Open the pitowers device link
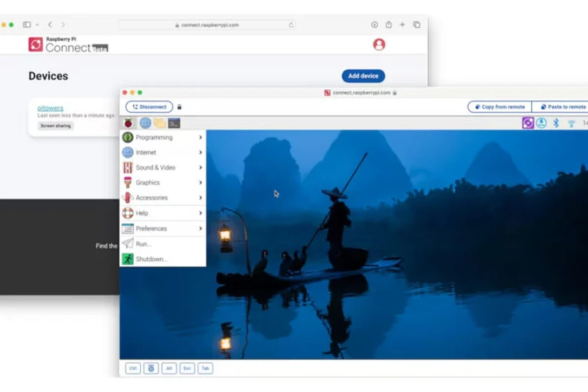 coord(50,108)
